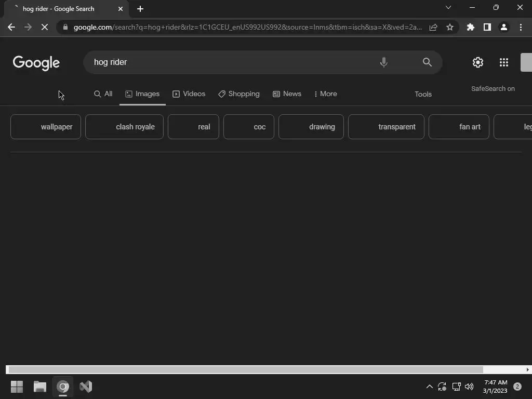Click the magnifier search button
Viewport: 532px width, 399px height.
click(x=427, y=62)
